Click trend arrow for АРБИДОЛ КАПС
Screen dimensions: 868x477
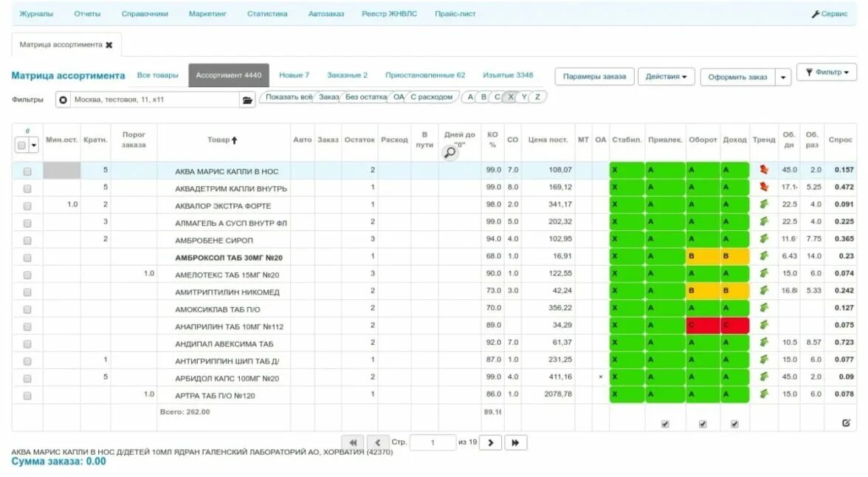[764, 377]
